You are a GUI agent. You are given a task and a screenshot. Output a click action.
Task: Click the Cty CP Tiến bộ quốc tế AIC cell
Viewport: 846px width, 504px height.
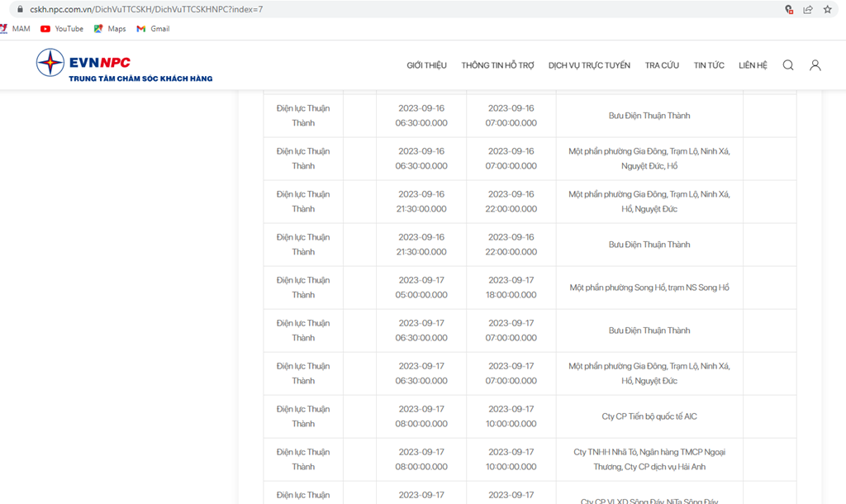649,416
